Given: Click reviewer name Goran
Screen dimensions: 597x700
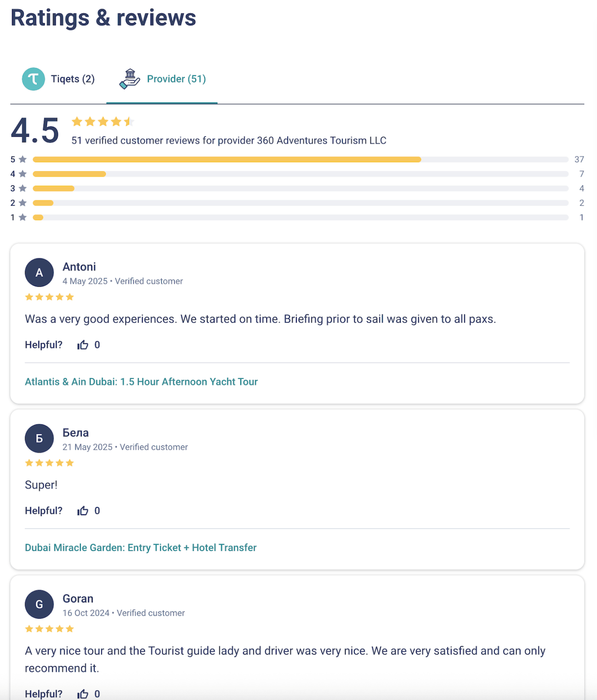Looking at the screenshot, I should pyautogui.click(x=78, y=599).
